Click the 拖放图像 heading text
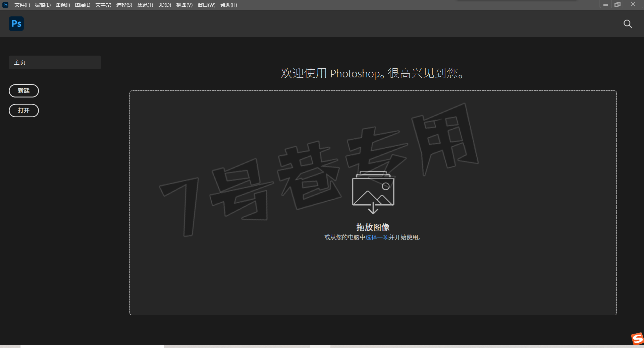 [x=373, y=227]
